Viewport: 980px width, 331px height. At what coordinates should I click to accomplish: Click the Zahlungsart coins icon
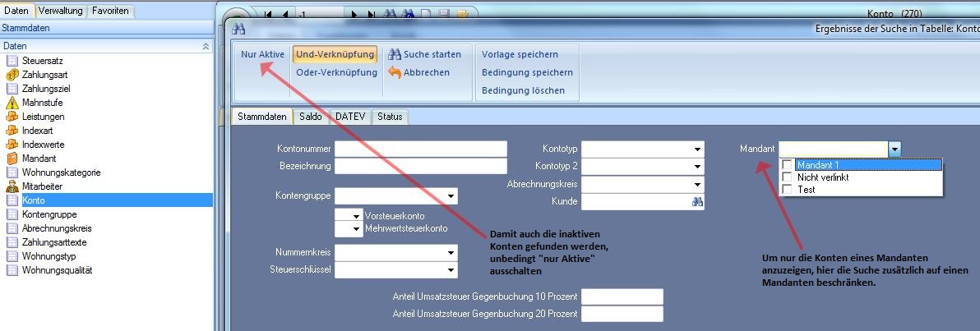coord(12,75)
